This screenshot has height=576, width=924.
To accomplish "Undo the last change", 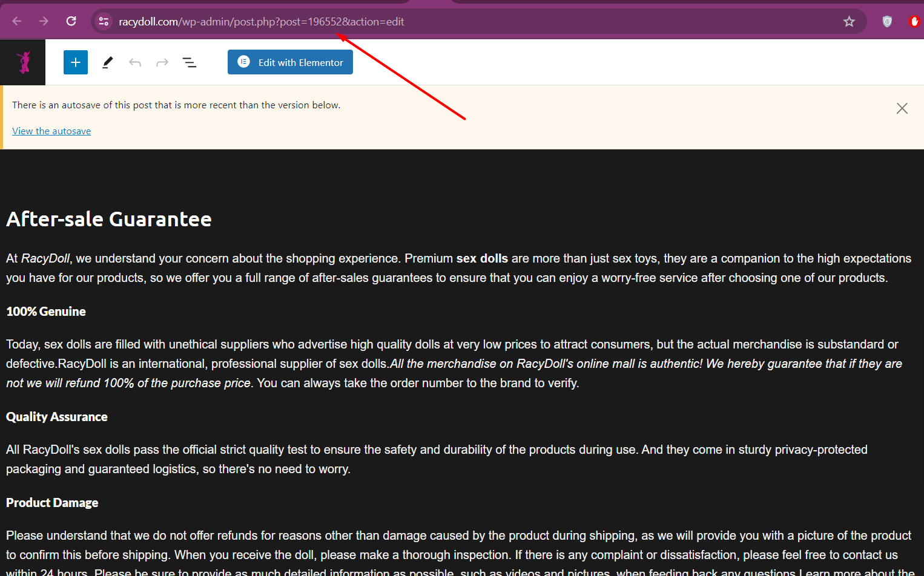I will pos(135,62).
